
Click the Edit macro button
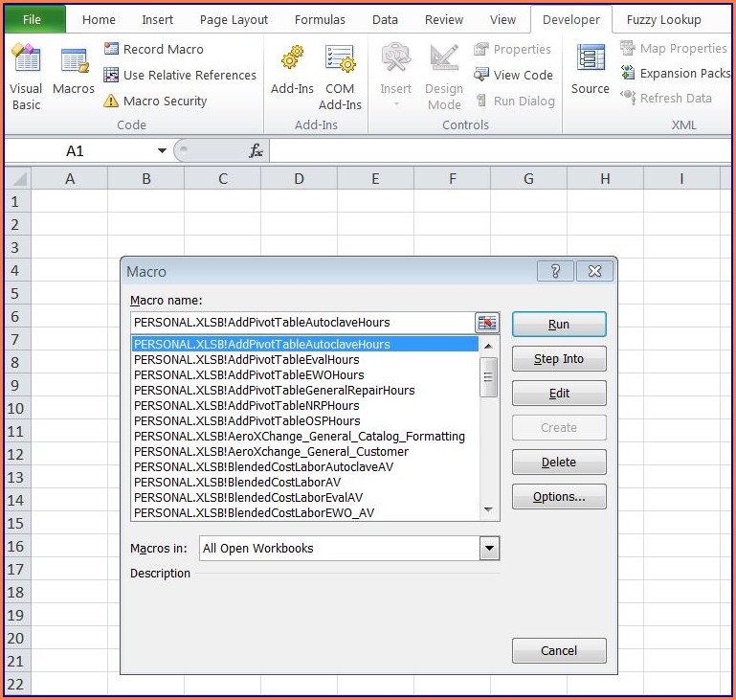559,394
